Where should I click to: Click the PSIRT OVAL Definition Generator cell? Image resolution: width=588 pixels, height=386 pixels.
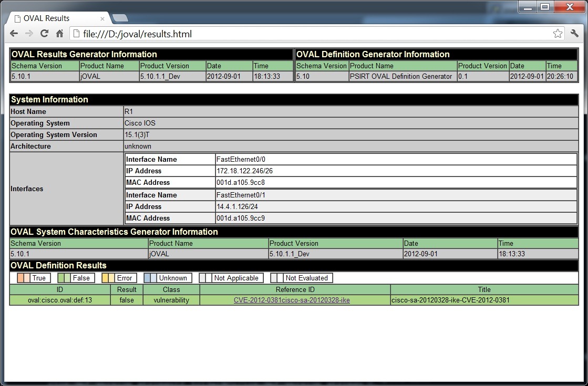[403, 77]
